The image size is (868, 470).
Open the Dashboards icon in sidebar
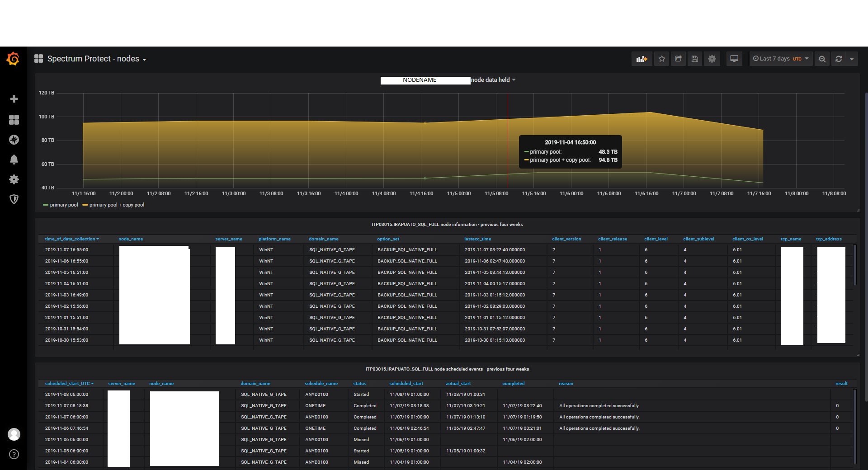coord(14,119)
